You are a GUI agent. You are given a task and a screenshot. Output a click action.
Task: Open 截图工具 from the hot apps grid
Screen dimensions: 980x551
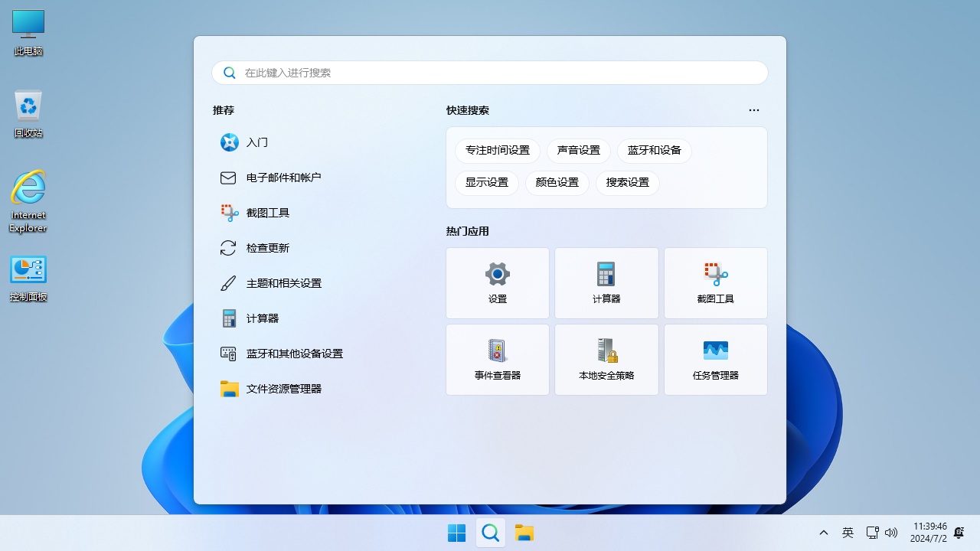tap(715, 282)
